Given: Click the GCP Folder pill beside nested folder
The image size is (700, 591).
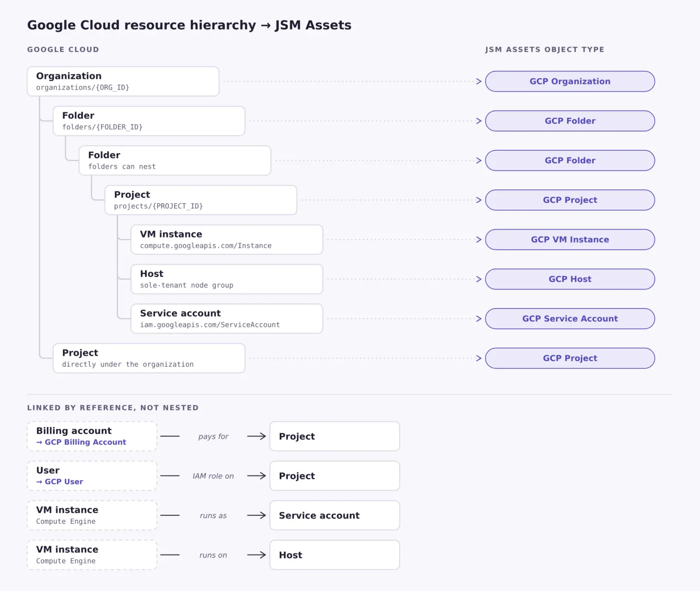Looking at the screenshot, I should [570, 161].
